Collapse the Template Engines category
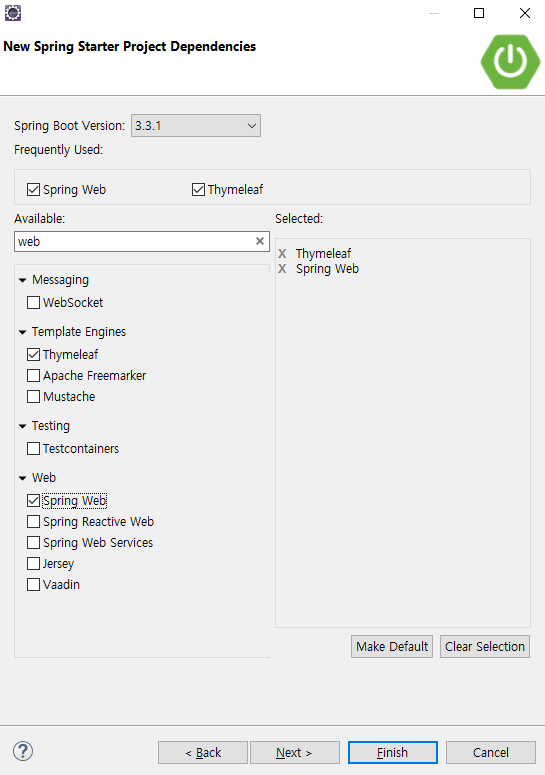545x775 pixels. point(22,332)
